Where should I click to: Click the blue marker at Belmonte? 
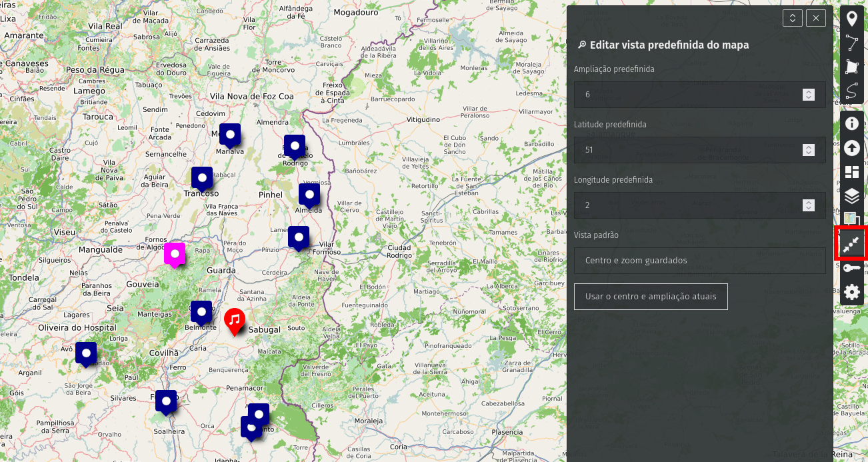tap(201, 313)
